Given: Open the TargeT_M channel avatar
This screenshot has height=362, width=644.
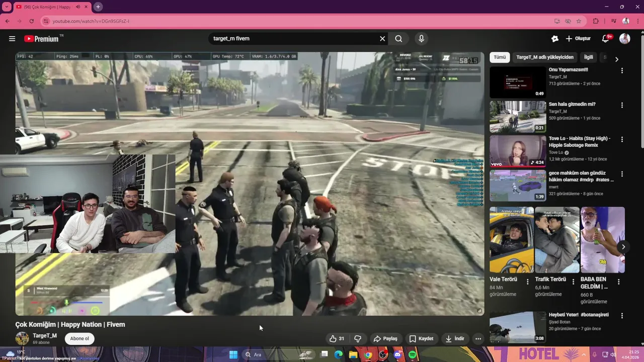Looking at the screenshot, I should pos(22,338).
